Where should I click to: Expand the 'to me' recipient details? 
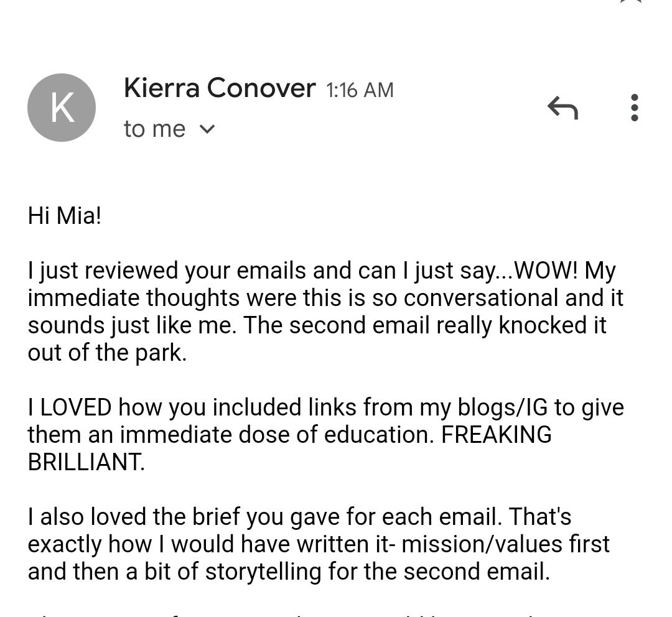tap(206, 129)
